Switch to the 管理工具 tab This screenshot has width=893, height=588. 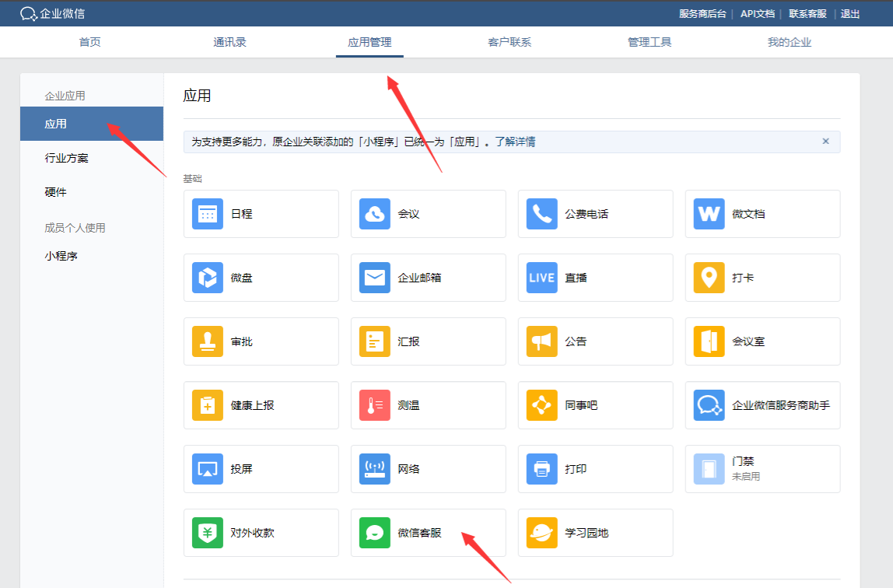point(650,42)
